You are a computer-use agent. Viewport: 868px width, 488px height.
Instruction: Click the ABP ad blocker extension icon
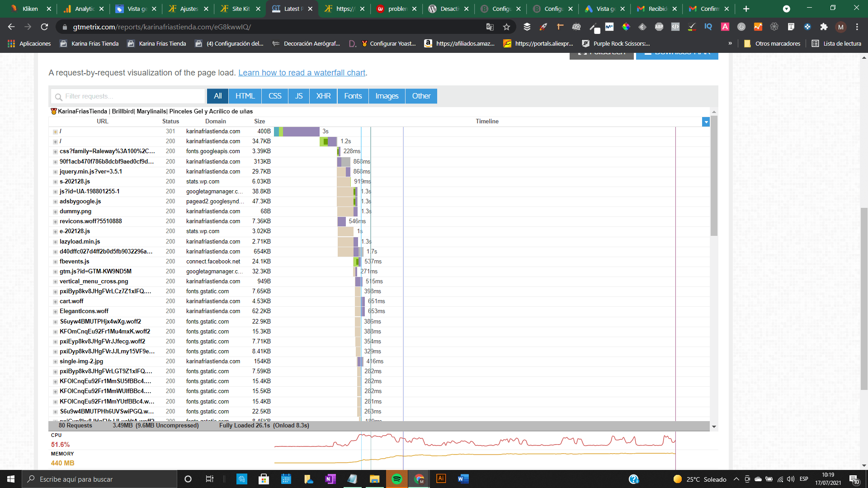click(x=659, y=27)
